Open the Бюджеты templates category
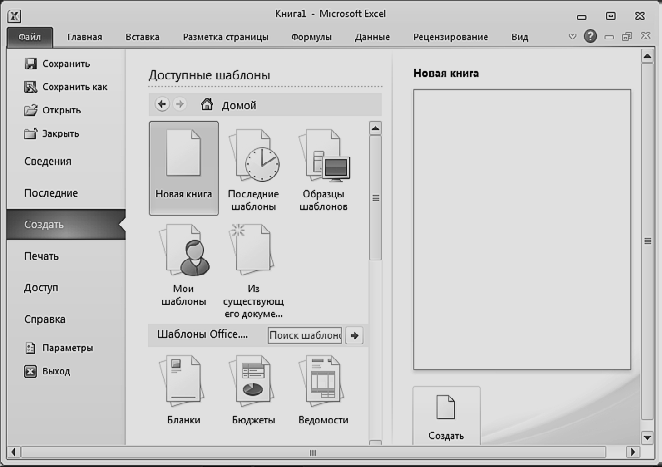Viewport: 662px width, 467px height. [253, 389]
